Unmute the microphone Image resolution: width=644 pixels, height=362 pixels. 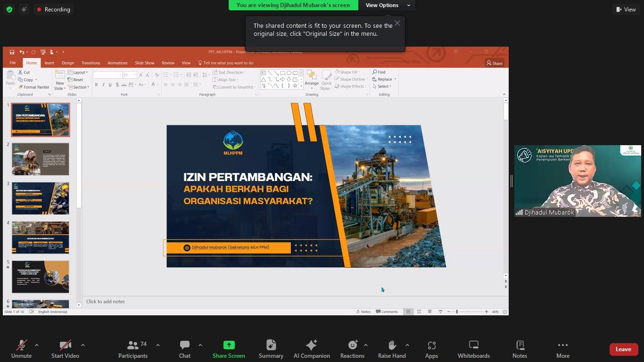tap(21, 349)
